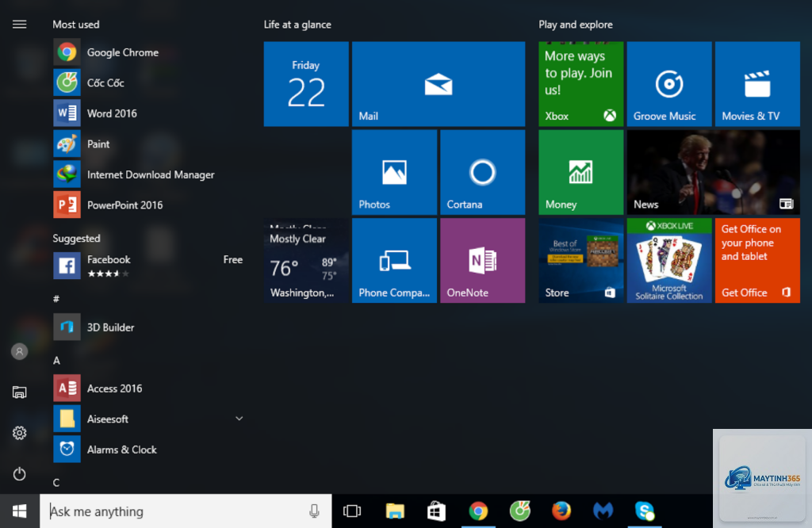Open Cốc Cốc on the taskbar

[x=520, y=511]
